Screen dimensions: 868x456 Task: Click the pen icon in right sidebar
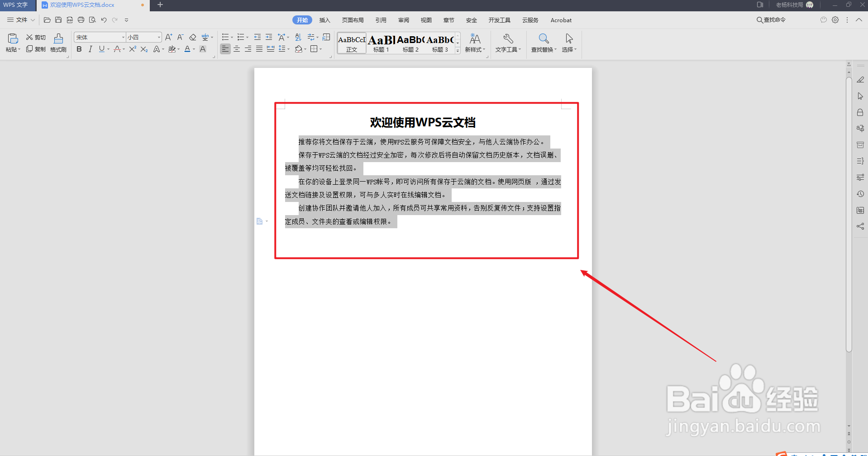pyautogui.click(x=860, y=80)
